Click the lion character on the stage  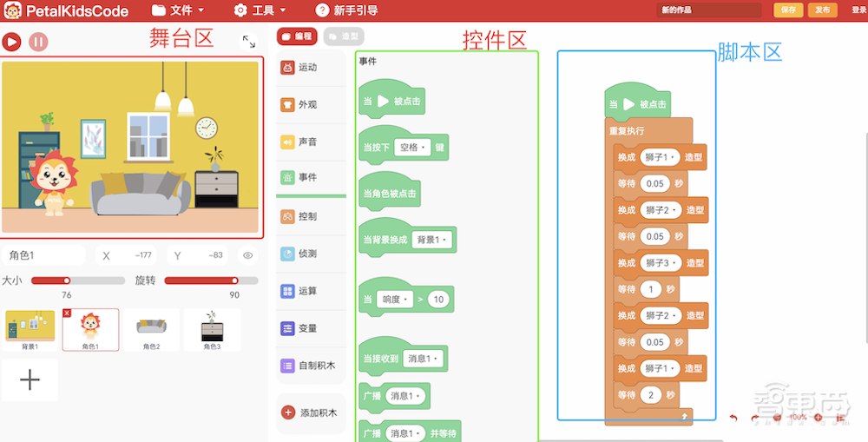(53, 181)
